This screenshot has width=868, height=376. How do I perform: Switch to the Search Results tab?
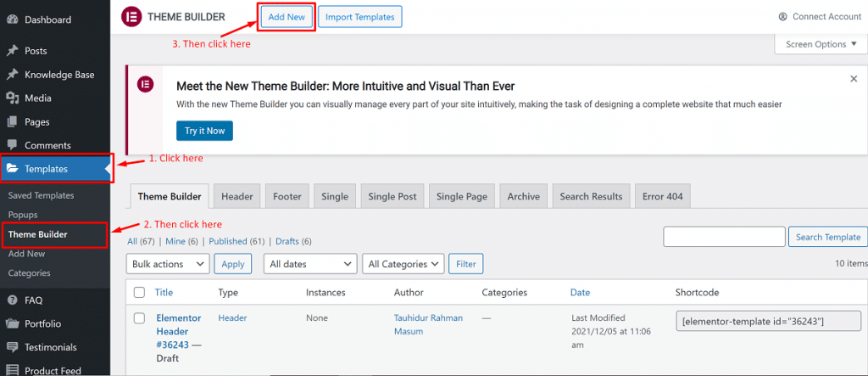coord(591,196)
